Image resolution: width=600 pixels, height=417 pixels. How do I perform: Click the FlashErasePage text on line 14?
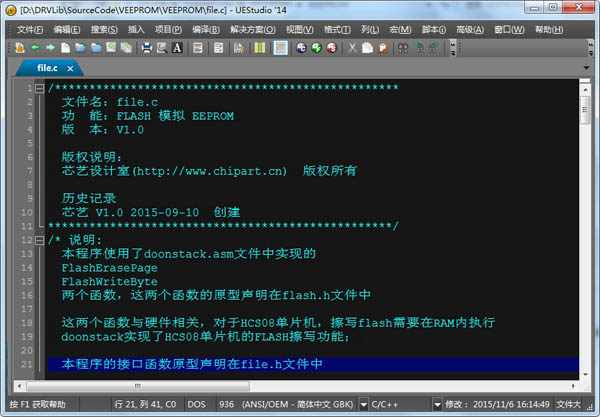[109, 267]
